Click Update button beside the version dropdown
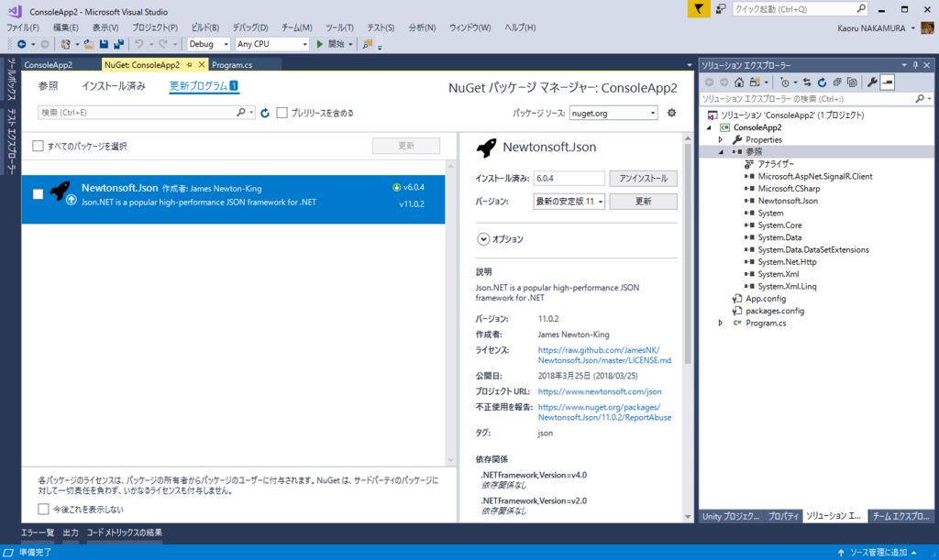 pyautogui.click(x=643, y=202)
